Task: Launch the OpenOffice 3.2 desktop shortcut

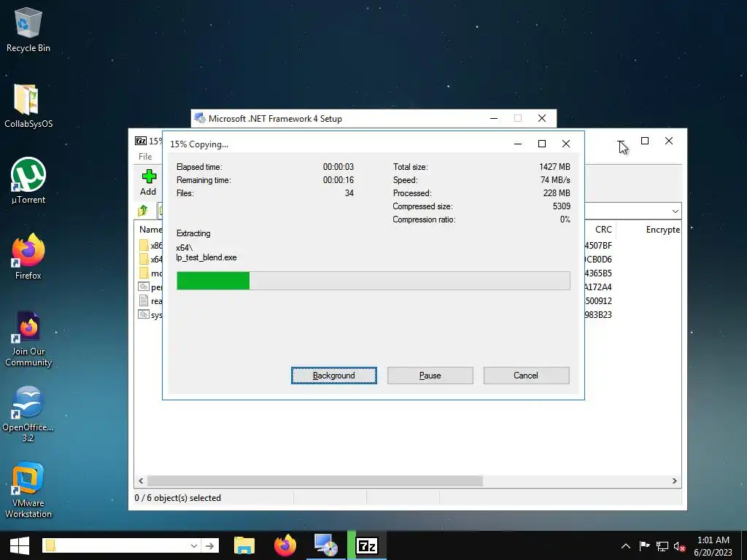Action: pos(28,414)
